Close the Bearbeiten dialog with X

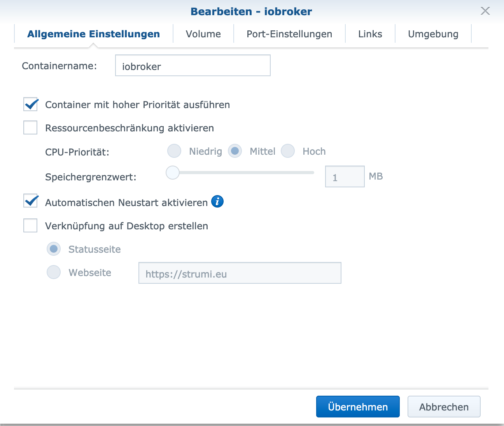485,11
